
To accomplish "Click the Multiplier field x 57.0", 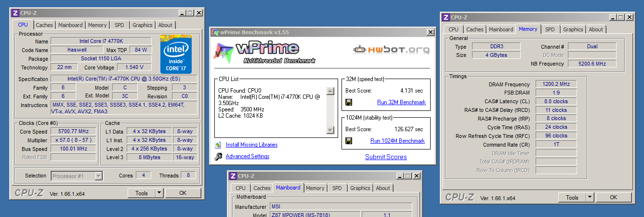I will 74,140.
